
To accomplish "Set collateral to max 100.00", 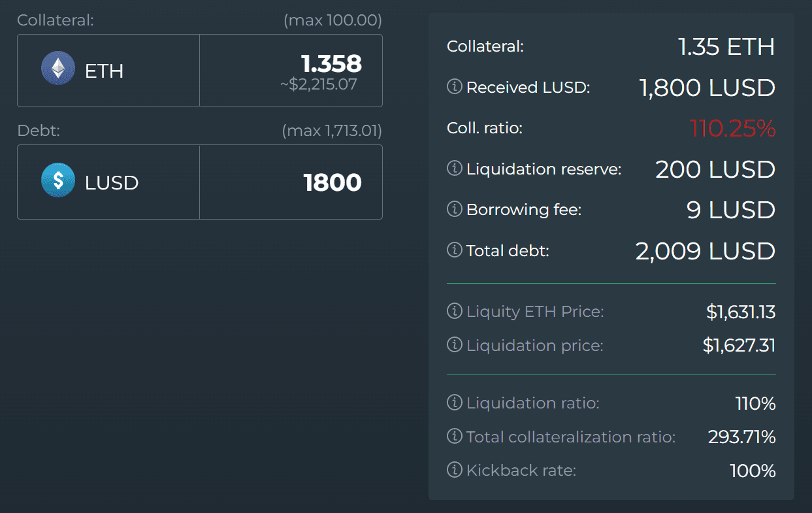I will point(333,20).
